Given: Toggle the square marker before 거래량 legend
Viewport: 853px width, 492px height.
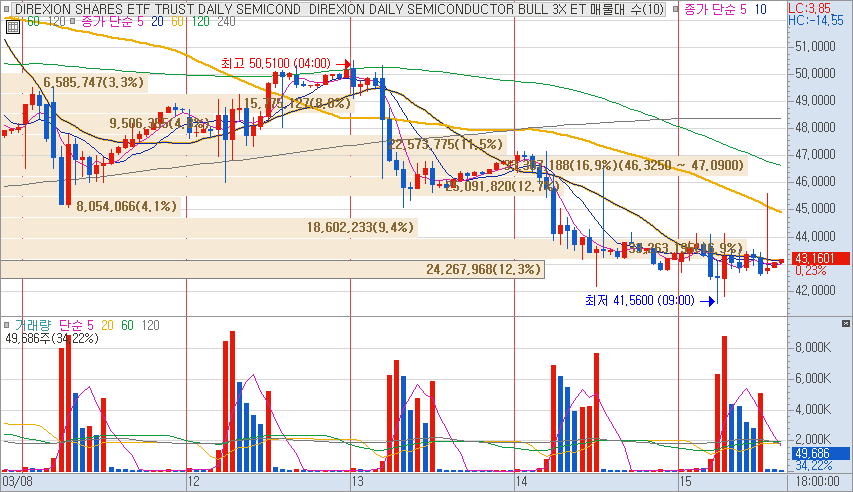Looking at the screenshot, I should pyautogui.click(x=7, y=325).
